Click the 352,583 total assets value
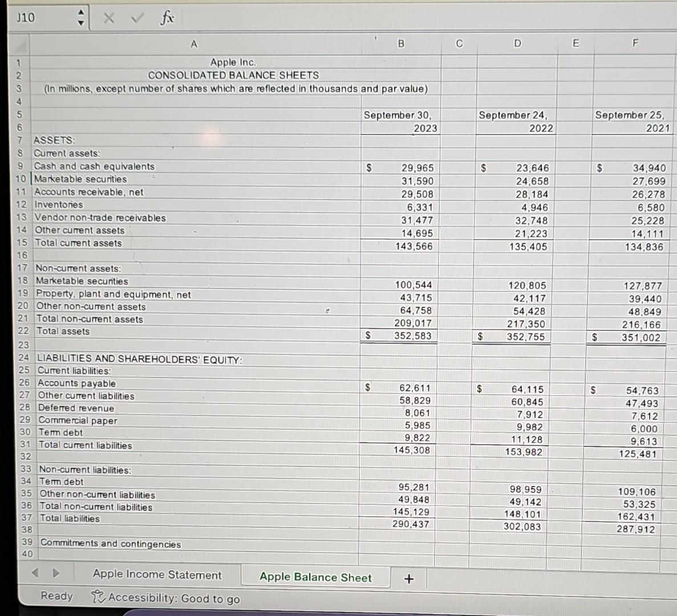 pyautogui.click(x=412, y=335)
